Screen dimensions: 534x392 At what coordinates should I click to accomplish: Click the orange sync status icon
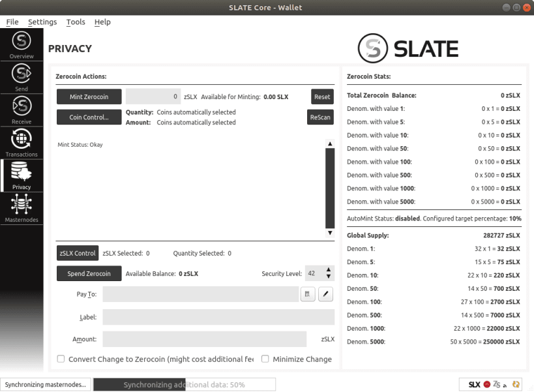[x=516, y=385]
